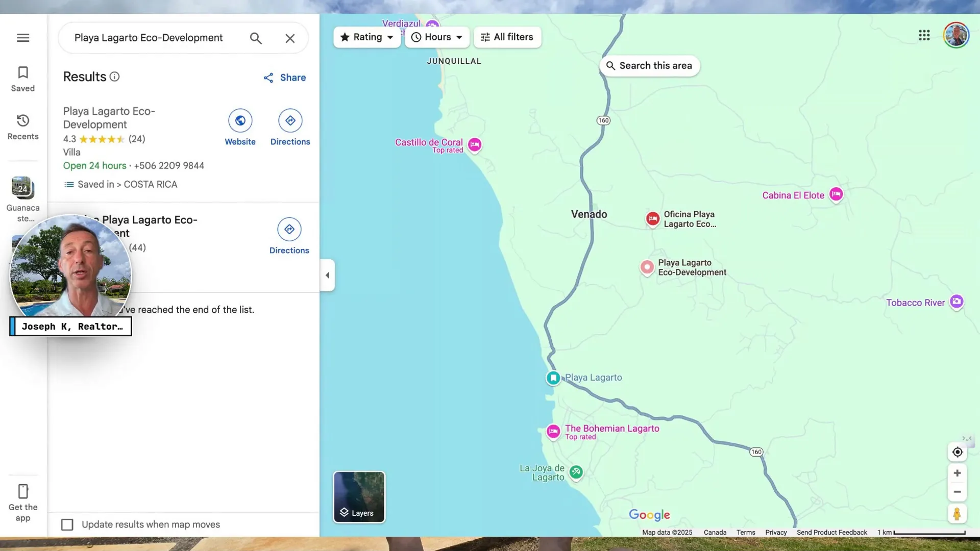Collapse the side results panel
Image resolution: width=980 pixels, height=551 pixels.
[x=327, y=275]
